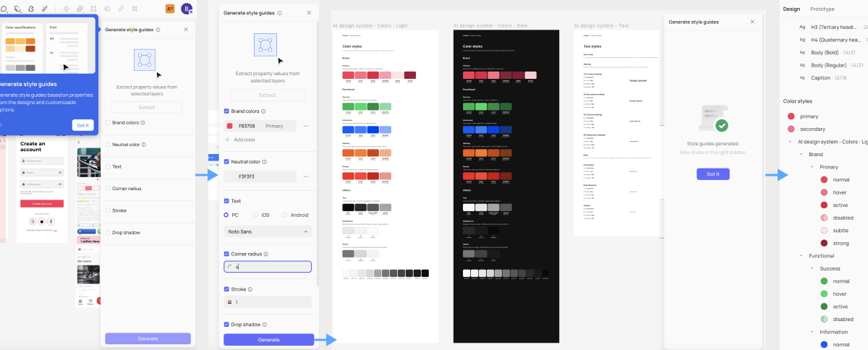Screen dimensions: 868x350
Task: Click the info icon next to Corner radius in the middle panel
Action: [x=266, y=255]
